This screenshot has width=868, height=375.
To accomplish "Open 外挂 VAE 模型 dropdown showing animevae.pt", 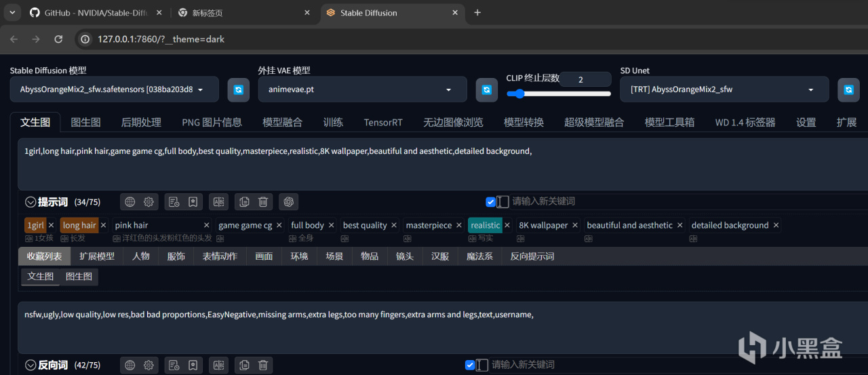I will 363,90.
